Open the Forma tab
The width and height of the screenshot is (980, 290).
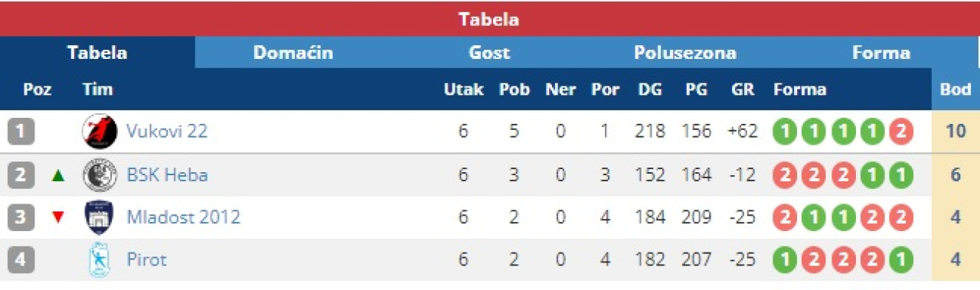tap(881, 53)
